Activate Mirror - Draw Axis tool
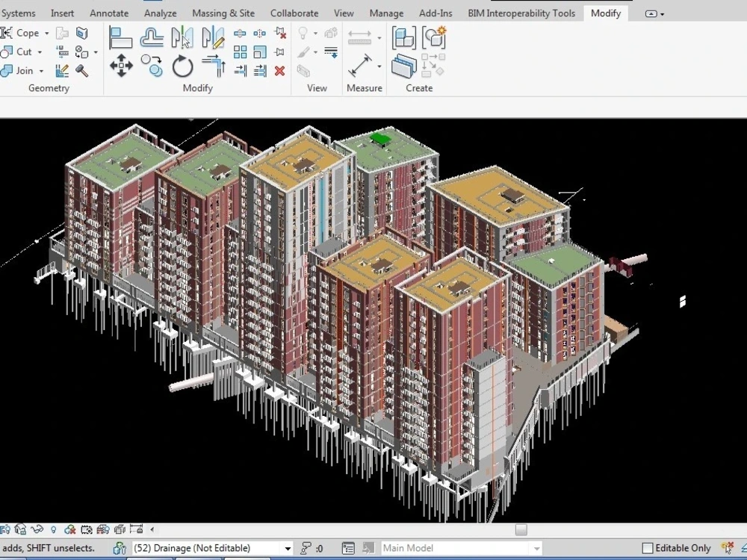This screenshot has height=560, width=747. [213, 37]
